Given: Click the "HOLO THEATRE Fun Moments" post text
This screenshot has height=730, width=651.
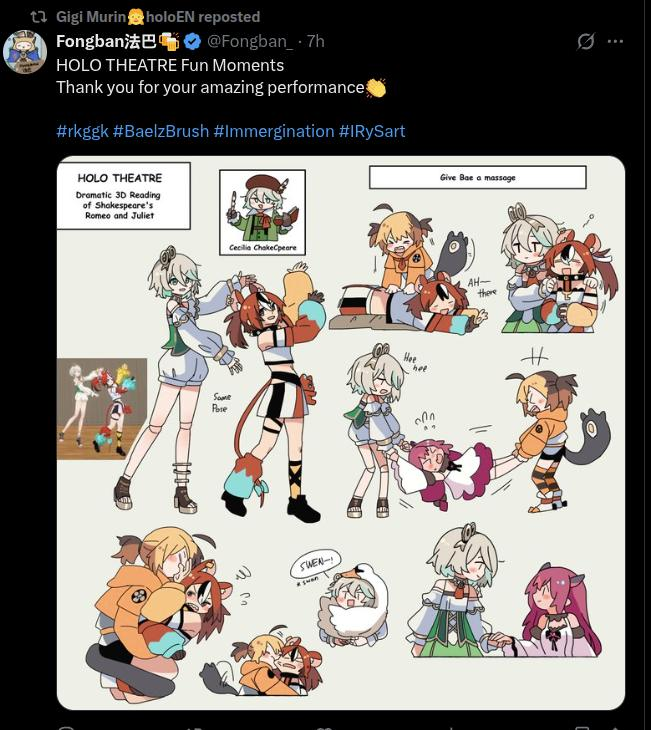Looking at the screenshot, I should coord(170,65).
